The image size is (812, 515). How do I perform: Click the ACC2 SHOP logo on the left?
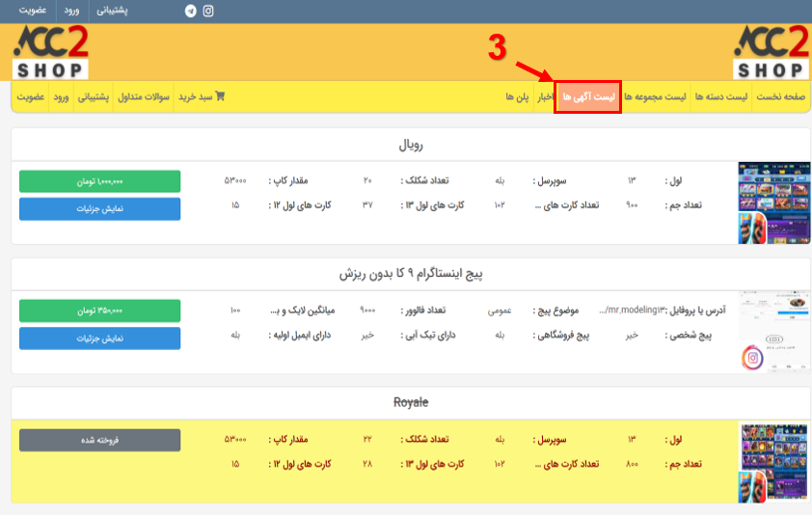pos(50,52)
